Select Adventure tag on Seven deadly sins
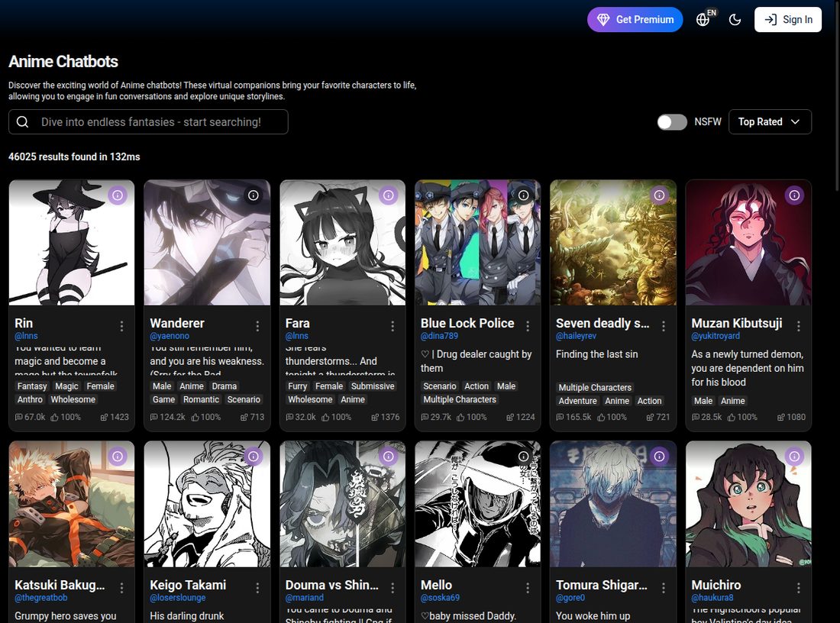Screen dimensions: 840x623 577,401
